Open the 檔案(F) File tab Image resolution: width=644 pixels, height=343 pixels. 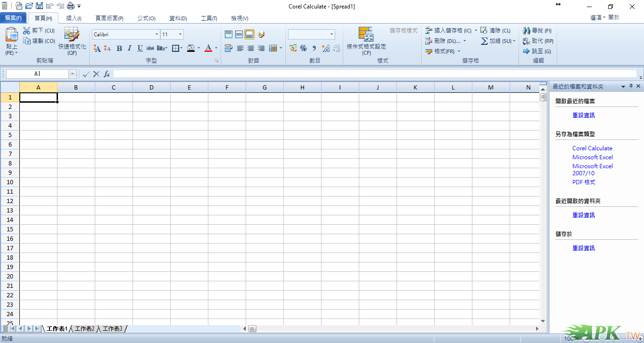tap(13, 18)
